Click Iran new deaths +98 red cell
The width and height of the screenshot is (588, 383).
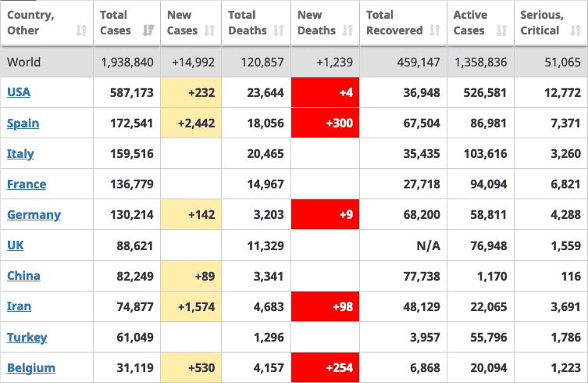(x=325, y=306)
